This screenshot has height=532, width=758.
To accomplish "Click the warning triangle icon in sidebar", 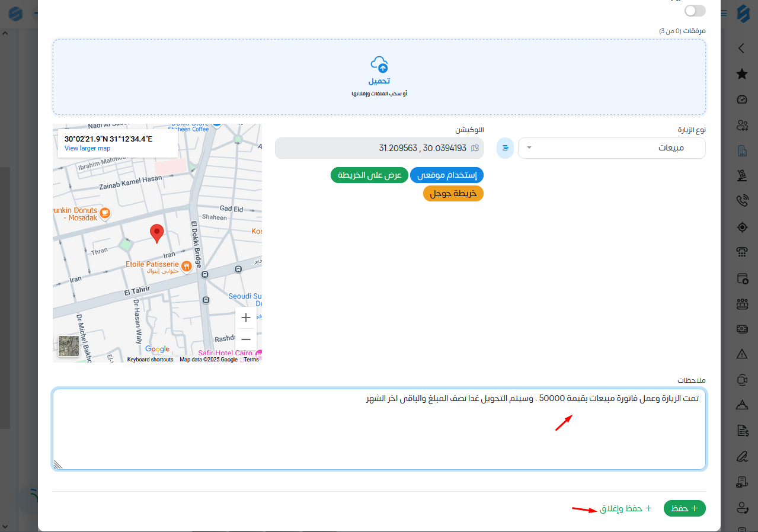I will 741,354.
